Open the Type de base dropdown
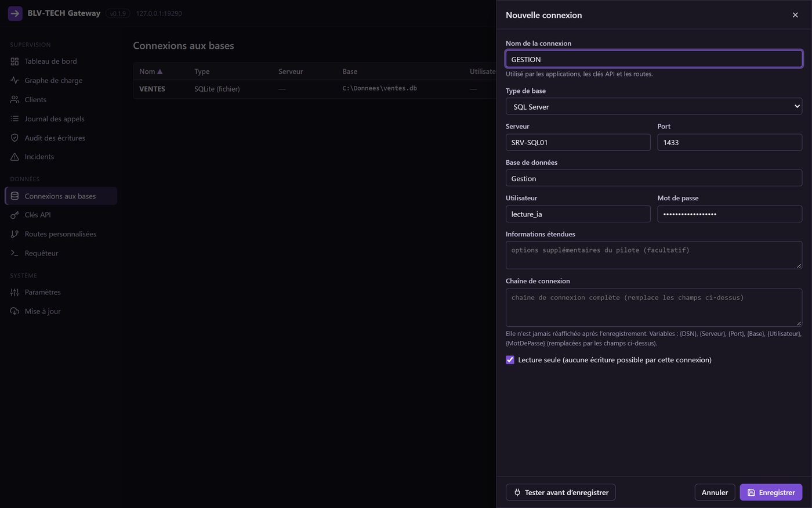The image size is (812, 508). (x=654, y=106)
